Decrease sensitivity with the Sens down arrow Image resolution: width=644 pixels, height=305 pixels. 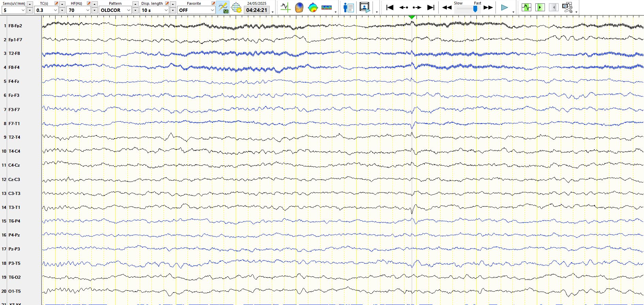tap(30, 10)
